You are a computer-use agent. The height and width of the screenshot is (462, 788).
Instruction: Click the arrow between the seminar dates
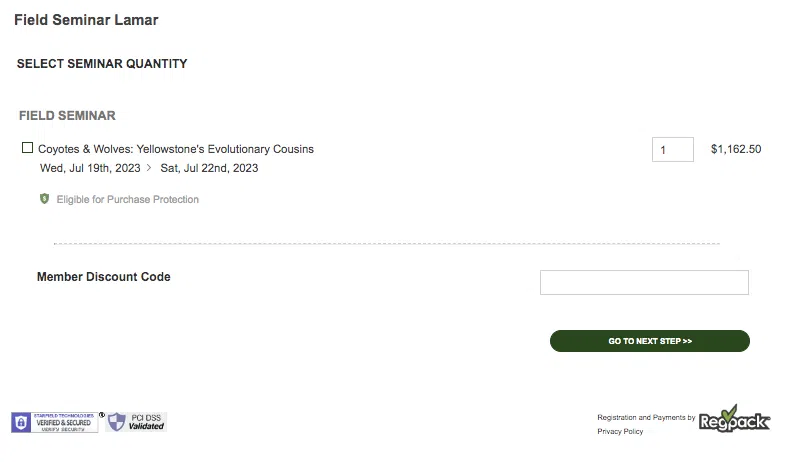[x=149, y=168]
